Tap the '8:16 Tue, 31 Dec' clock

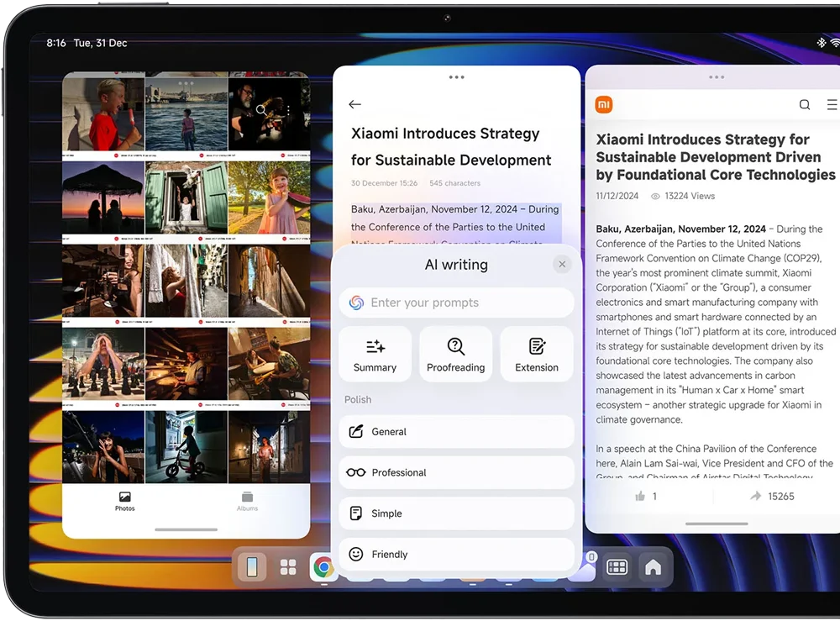tap(87, 43)
